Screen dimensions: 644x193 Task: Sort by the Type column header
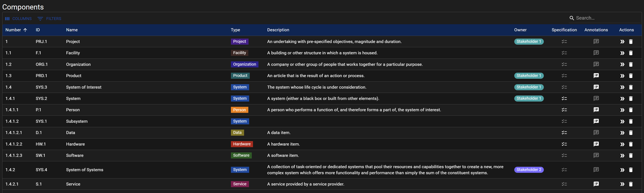[235, 30]
